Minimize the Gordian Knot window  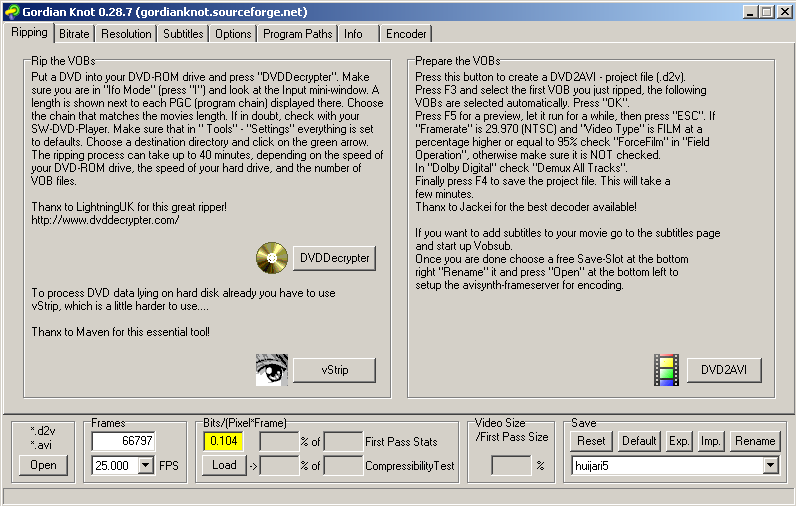(750, 12)
